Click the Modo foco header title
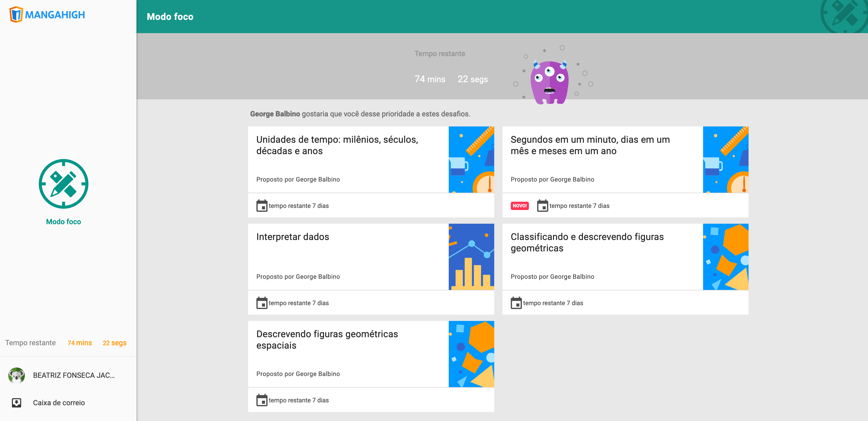Image resolution: width=868 pixels, height=421 pixels. (170, 17)
